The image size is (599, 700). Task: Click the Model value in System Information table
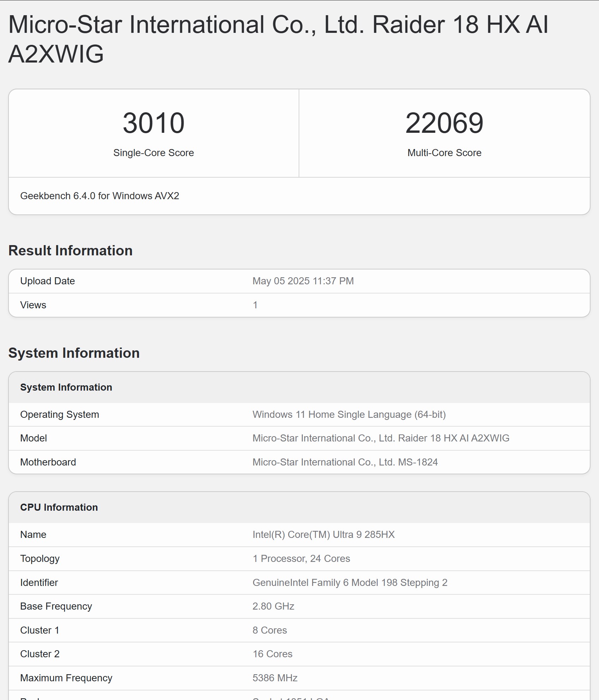click(381, 438)
